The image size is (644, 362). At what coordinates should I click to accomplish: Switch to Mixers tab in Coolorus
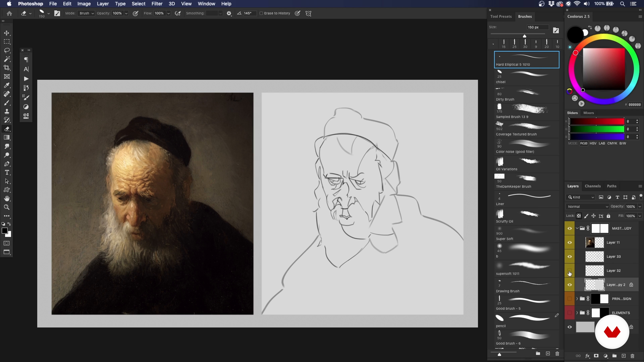588,113
